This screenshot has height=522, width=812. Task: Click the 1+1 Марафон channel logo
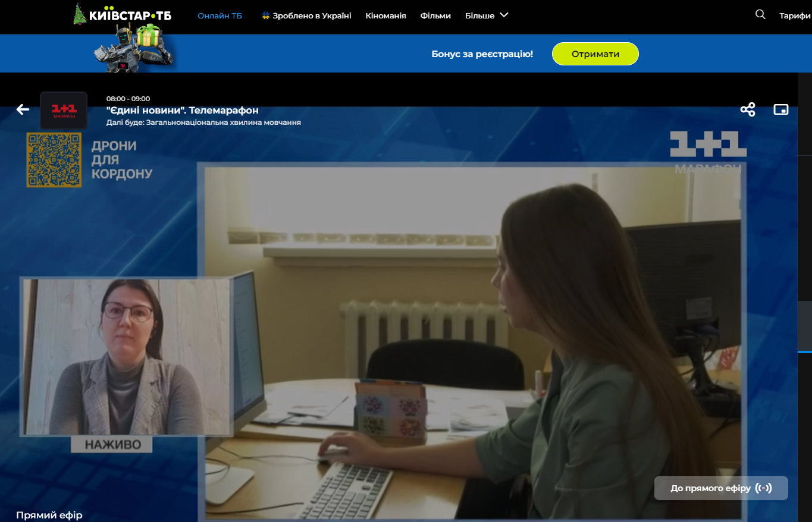[x=64, y=111]
